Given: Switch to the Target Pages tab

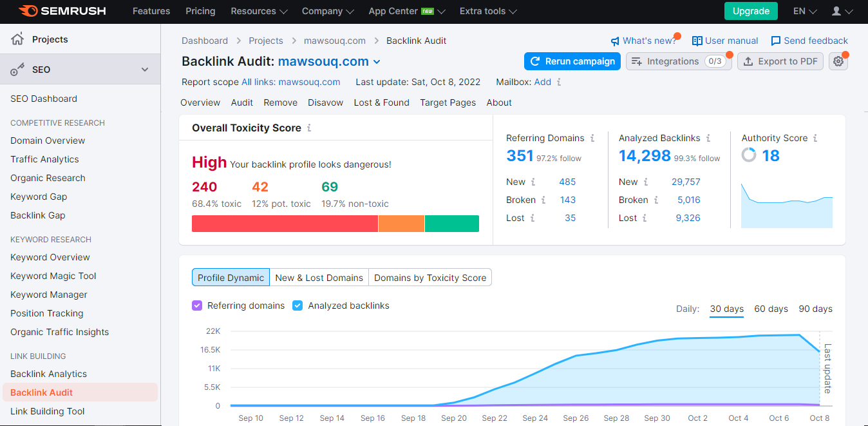Looking at the screenshot, I should point(448,102).
